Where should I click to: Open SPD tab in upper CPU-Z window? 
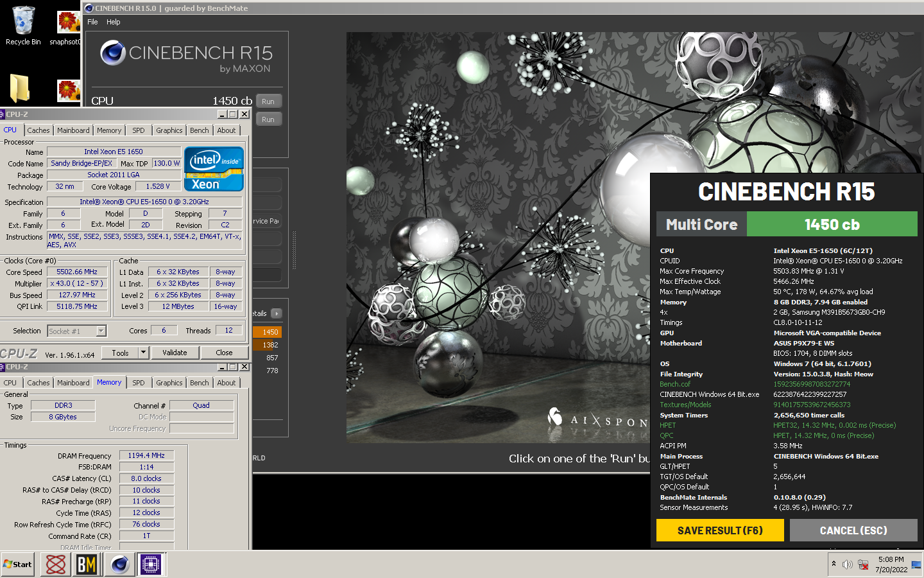point(138,130)
